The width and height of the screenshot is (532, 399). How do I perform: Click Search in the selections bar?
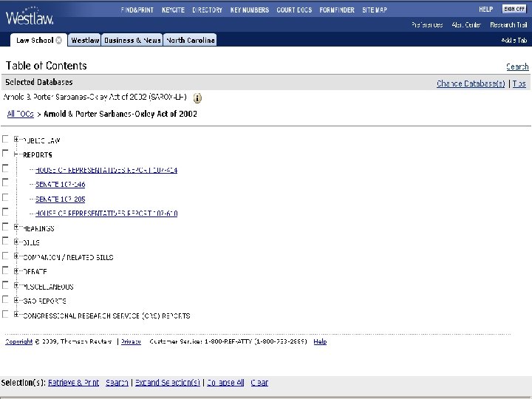(x=117, y=383)
